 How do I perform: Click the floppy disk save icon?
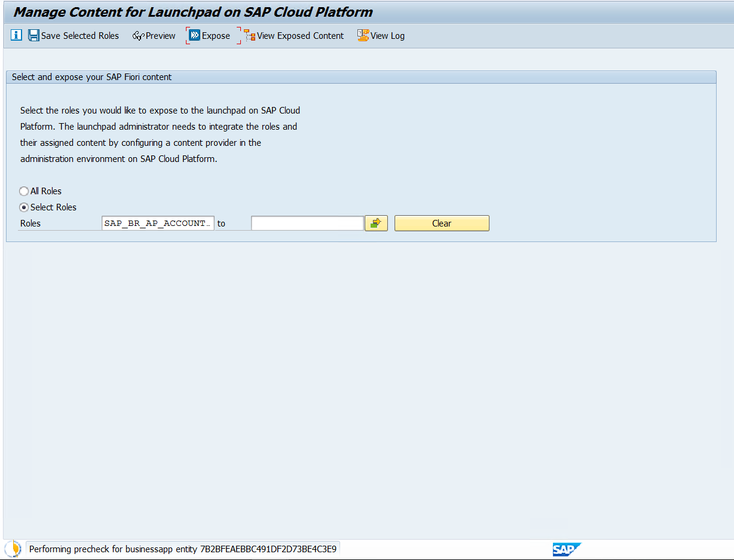pyautogui.click(x=34, y=35)
